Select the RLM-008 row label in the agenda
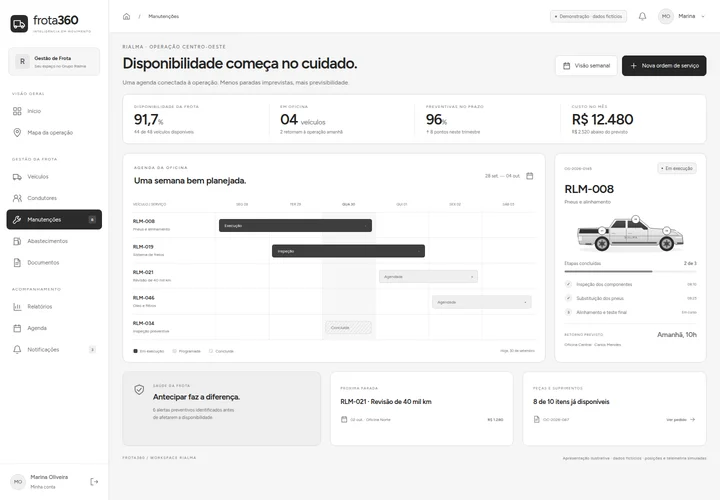 click(x=151, y=225)
